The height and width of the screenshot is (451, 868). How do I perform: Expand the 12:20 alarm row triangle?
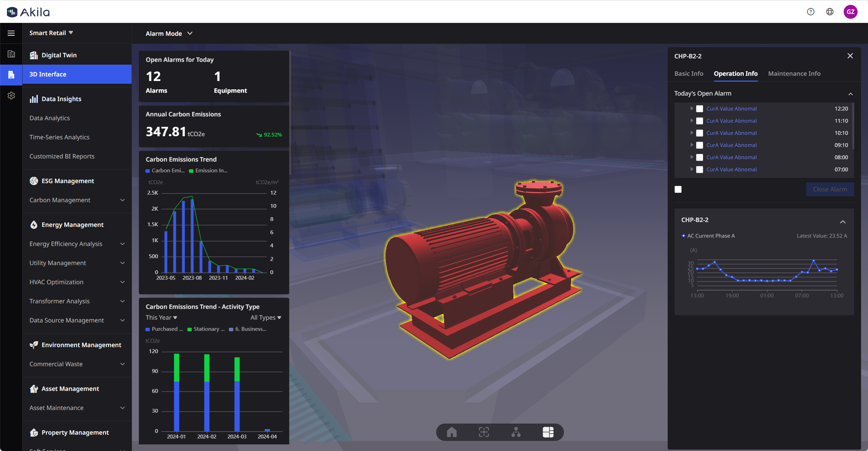pos(692,108)
